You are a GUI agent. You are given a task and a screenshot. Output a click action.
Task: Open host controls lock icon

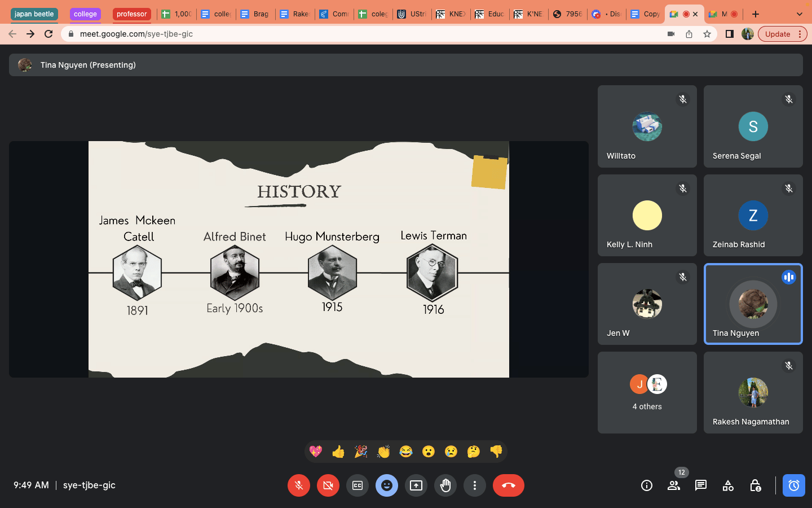coord(756,485)
